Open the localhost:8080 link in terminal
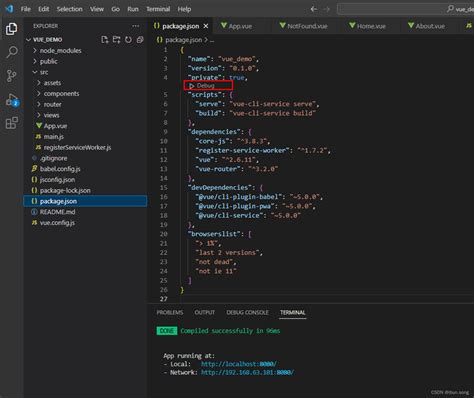This screenshot has width=474, height=398. pos(239,364)
